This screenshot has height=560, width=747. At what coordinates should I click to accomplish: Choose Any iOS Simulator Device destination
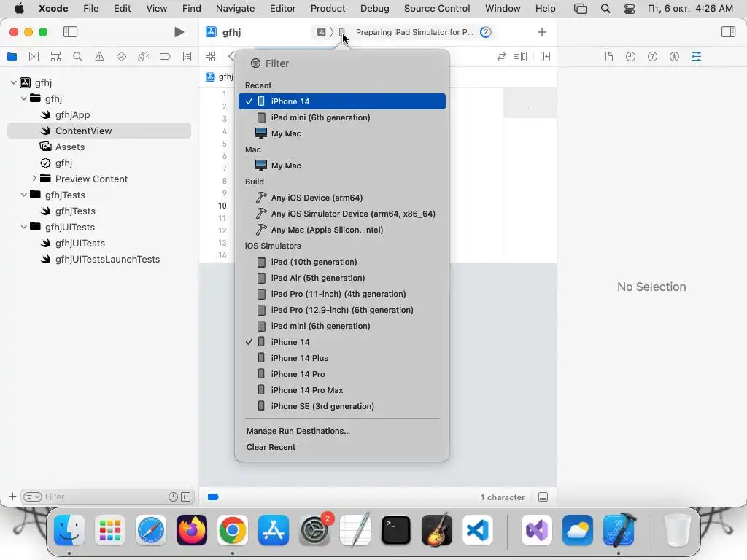click(341, 214)
